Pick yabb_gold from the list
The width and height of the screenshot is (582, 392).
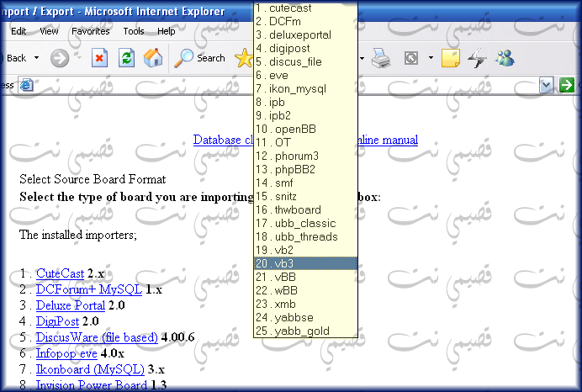pyautogui.click(x=305, y=331)
